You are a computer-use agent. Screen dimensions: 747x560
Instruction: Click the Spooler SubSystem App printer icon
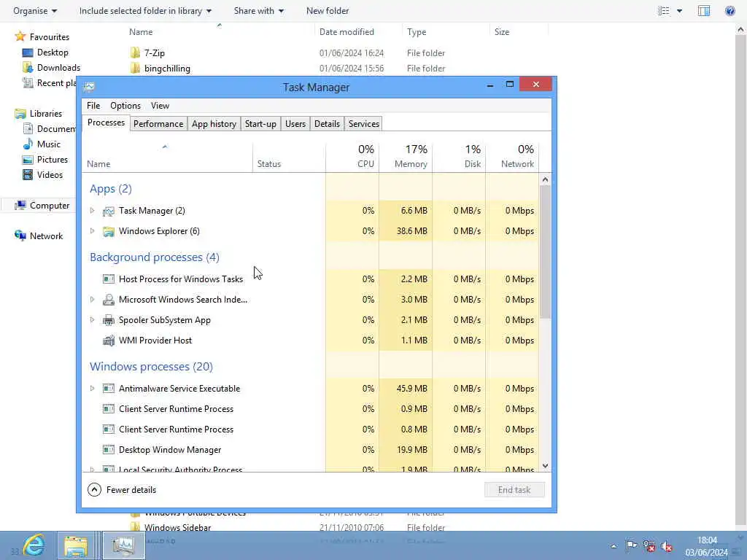pyautogui.click(x=109, y=320)
